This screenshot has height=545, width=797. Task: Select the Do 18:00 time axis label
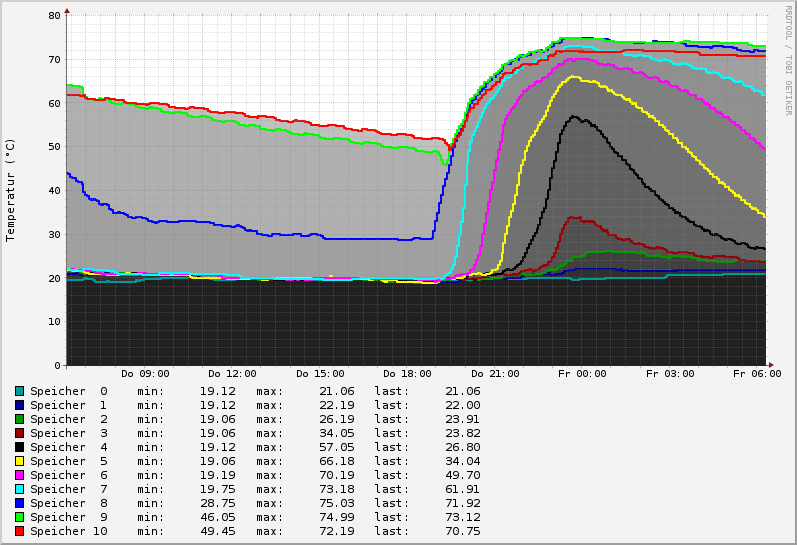pyautogui.click(x=407, y=374)
